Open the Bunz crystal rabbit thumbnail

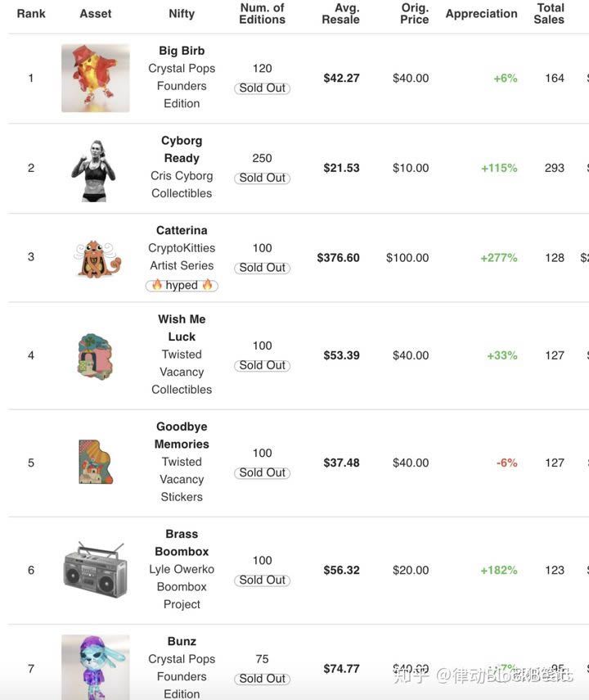click(96, 667)
